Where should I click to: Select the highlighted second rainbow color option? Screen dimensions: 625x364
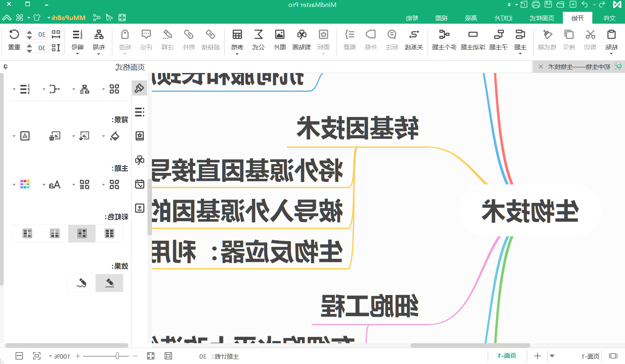point(82,233)
